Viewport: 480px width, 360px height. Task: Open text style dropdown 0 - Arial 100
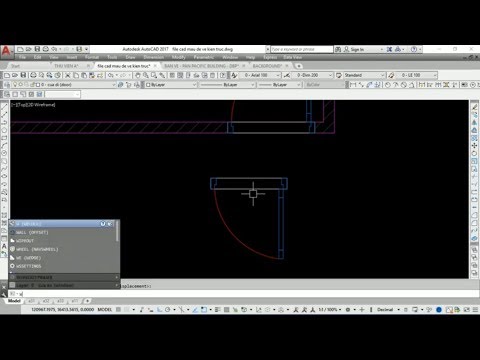pos(259,75)
